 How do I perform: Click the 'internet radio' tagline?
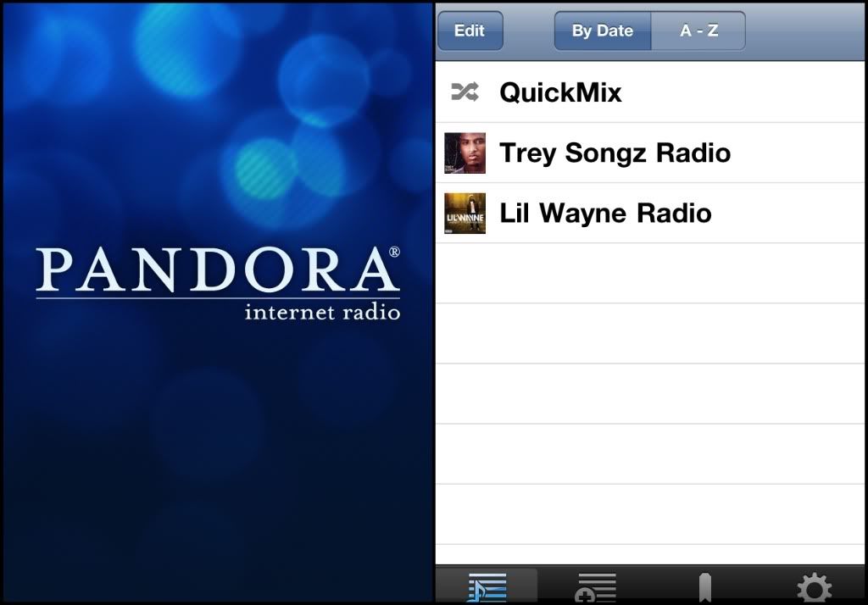click(322, 312)
